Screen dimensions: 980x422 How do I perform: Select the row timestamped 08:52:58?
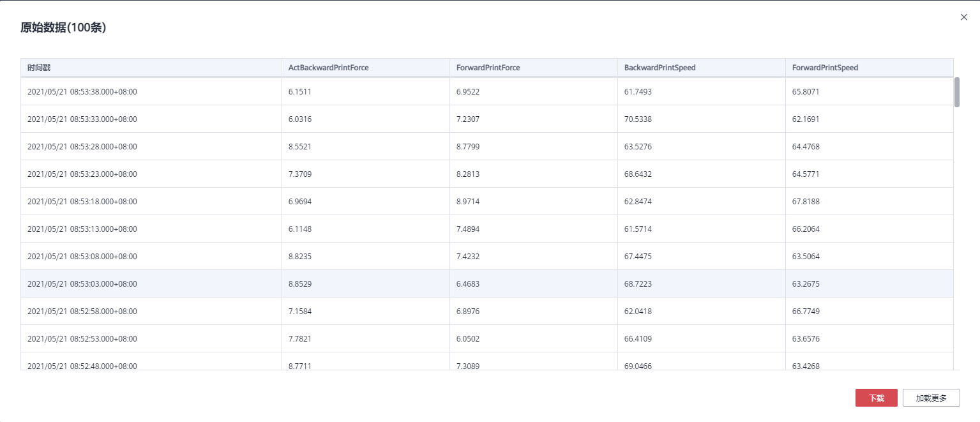pyautogui.click(x=487, y=311)
